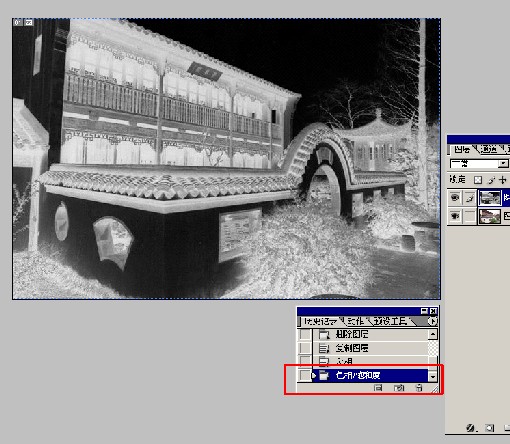Switch to the Channels tab
This screenshot has height=444, width=510.
pyautogui.click(x=489, y=150)
